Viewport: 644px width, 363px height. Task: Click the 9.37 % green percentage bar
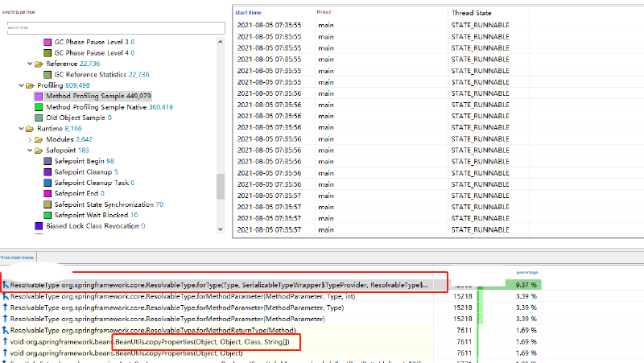click(522, 285)
